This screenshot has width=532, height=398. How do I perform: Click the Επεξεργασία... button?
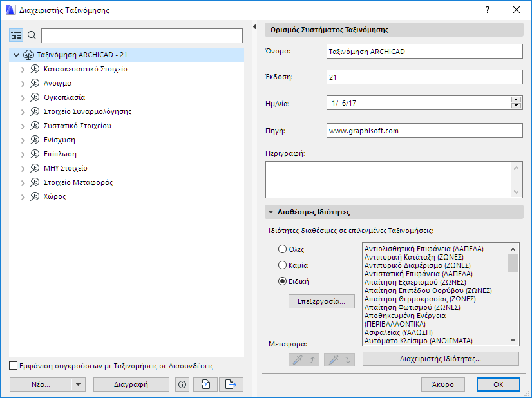pos(321,301)
